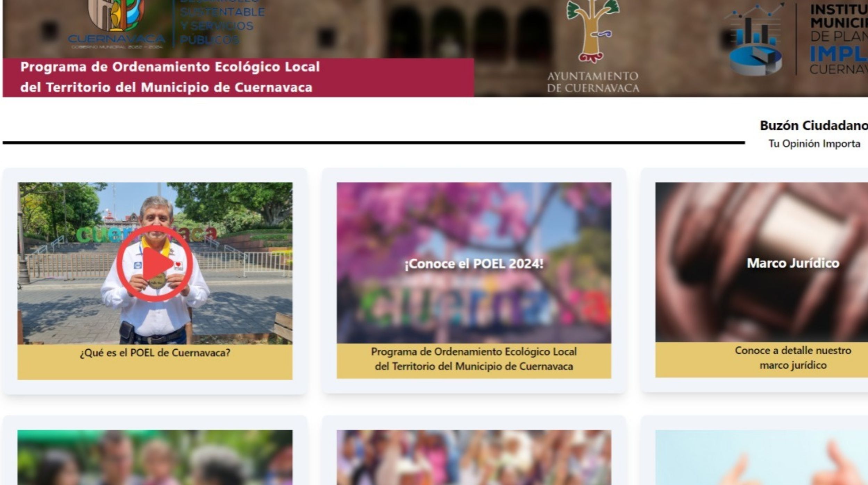The width and height of the screenshot is (868, 485).
Task: Click the Marco Jurídico overlay title
Action: pos(793,263)
